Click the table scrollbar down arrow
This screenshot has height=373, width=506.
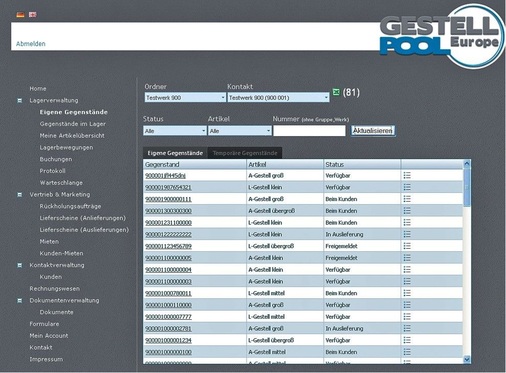point(467,359)
